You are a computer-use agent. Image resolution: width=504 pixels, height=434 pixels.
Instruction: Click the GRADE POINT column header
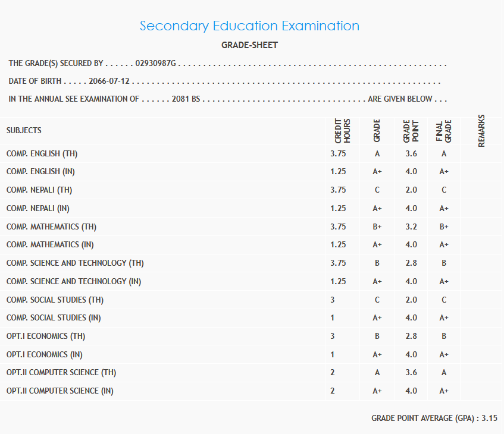tap(411, 131)
